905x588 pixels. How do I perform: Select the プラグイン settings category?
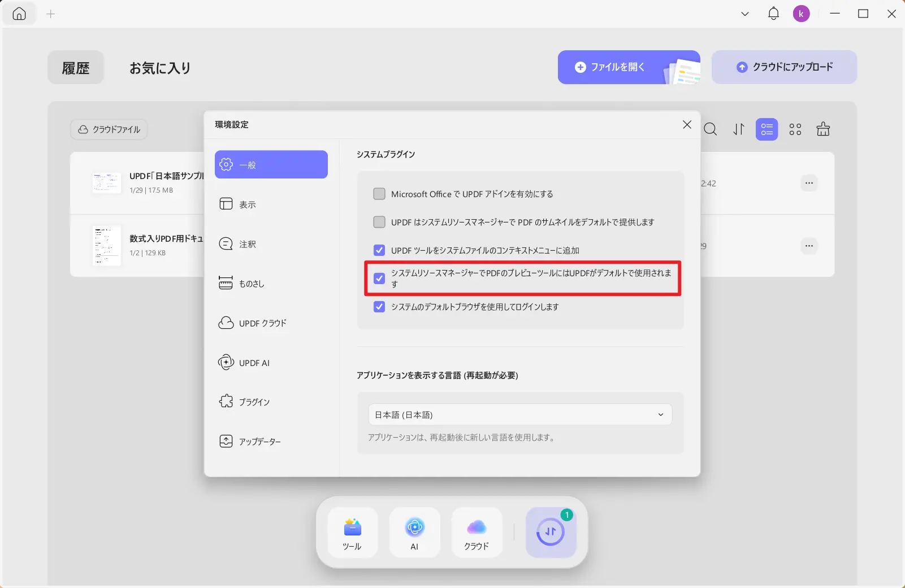point(271,402)
